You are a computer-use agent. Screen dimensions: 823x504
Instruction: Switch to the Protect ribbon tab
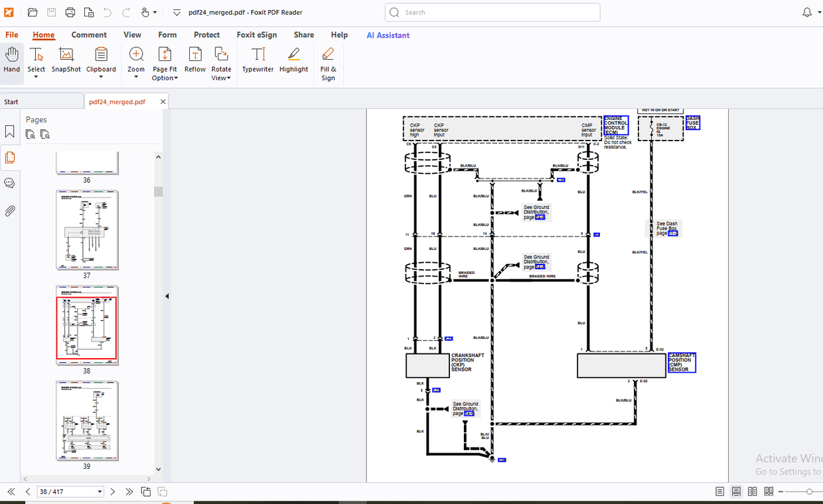point(206,34)
